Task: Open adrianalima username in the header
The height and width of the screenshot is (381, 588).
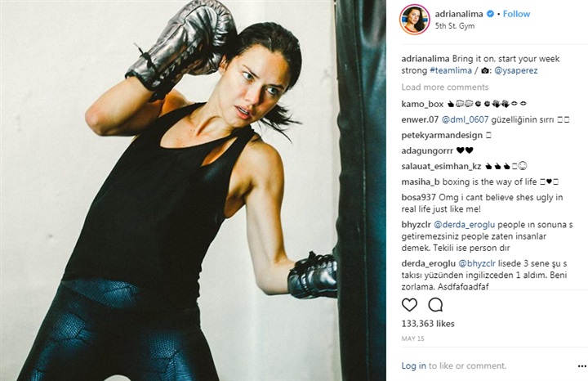Action: click(x=459, y=14)
